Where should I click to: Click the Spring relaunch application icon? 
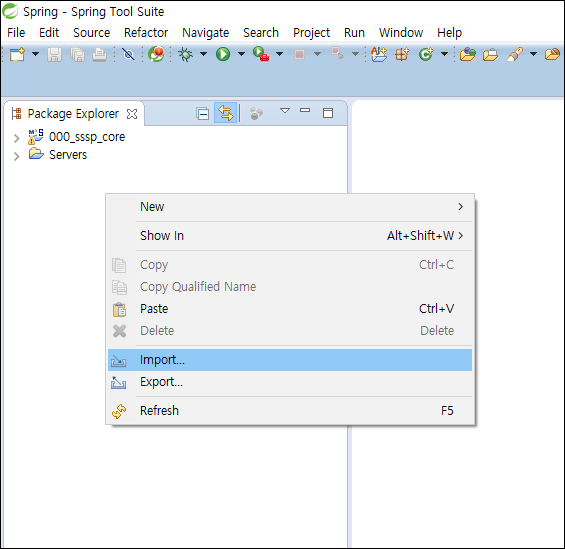pos(156,54)
